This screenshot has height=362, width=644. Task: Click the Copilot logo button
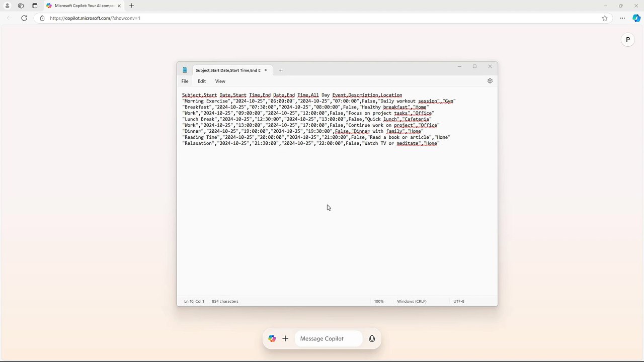coord(272,339)
